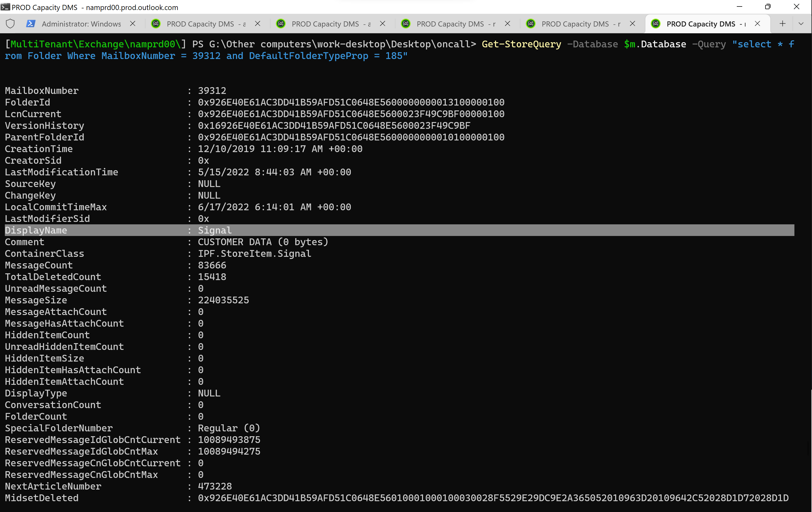Click terminal icon in window title bar

[5, 7]
